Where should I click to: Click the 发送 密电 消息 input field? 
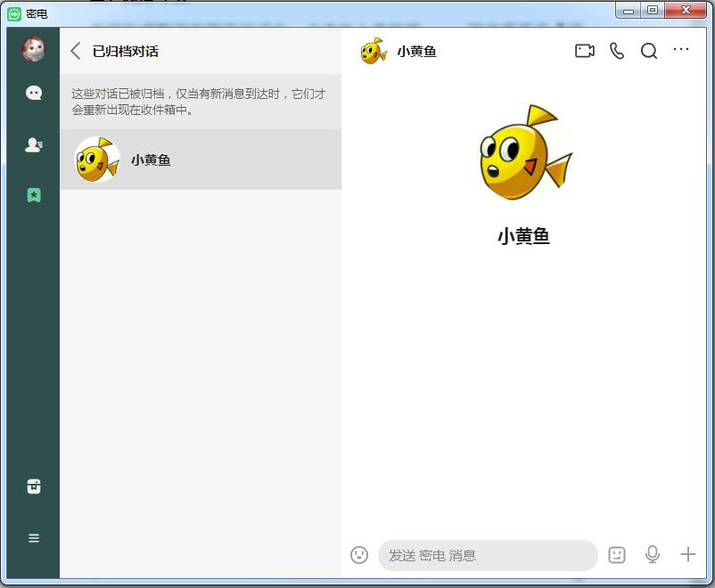[x=487, y=555]
